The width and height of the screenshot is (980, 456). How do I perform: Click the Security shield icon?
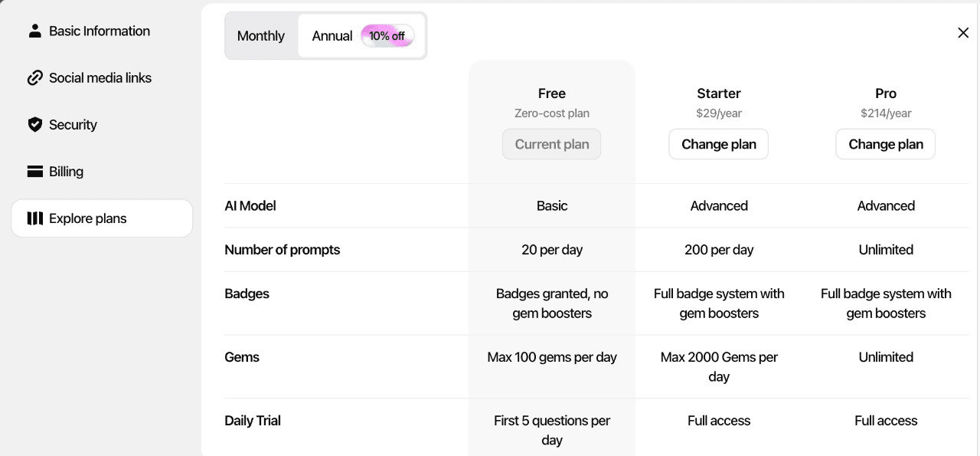(34, 125)
